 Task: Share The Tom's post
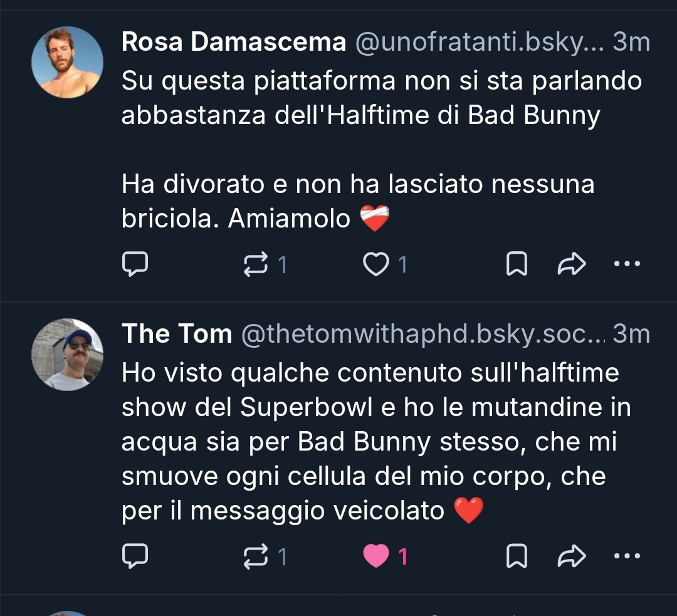click(571, 556)
